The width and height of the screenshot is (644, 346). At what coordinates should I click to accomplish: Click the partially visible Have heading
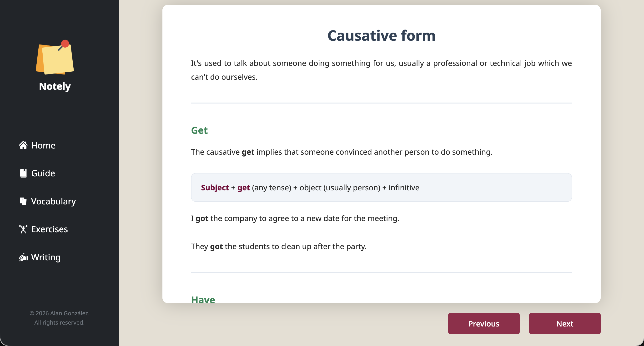pos(203,299)
